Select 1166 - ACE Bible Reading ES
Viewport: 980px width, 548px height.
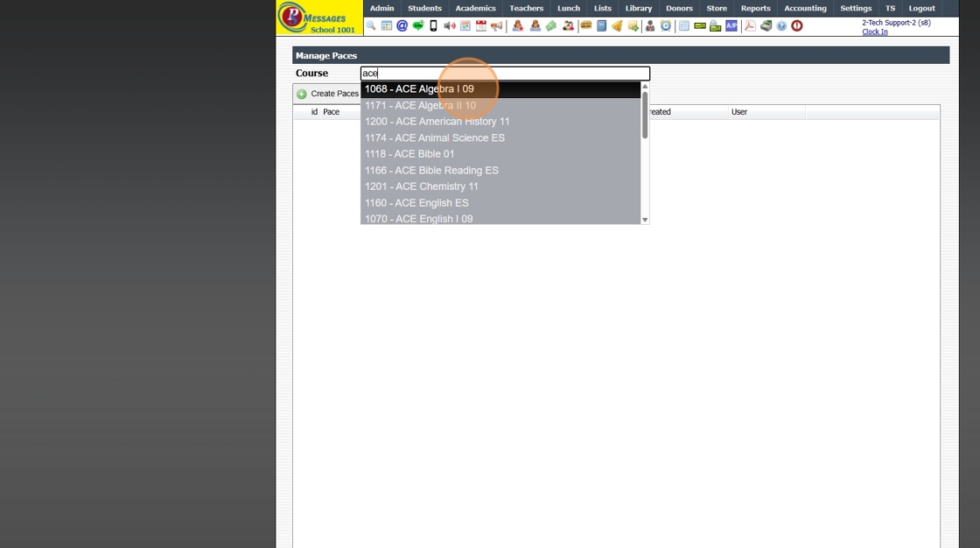500,170
